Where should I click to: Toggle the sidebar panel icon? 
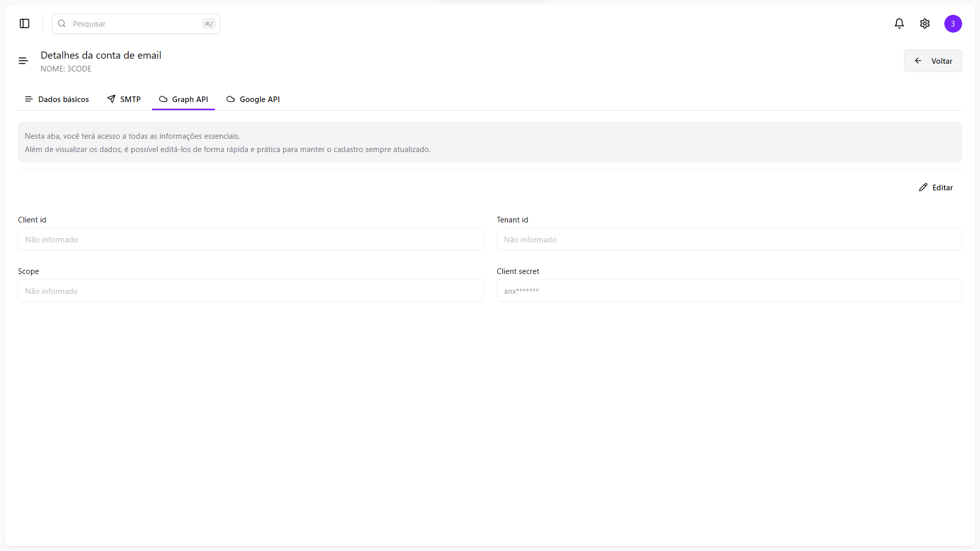pyautogui.click(x=24, y=23)
